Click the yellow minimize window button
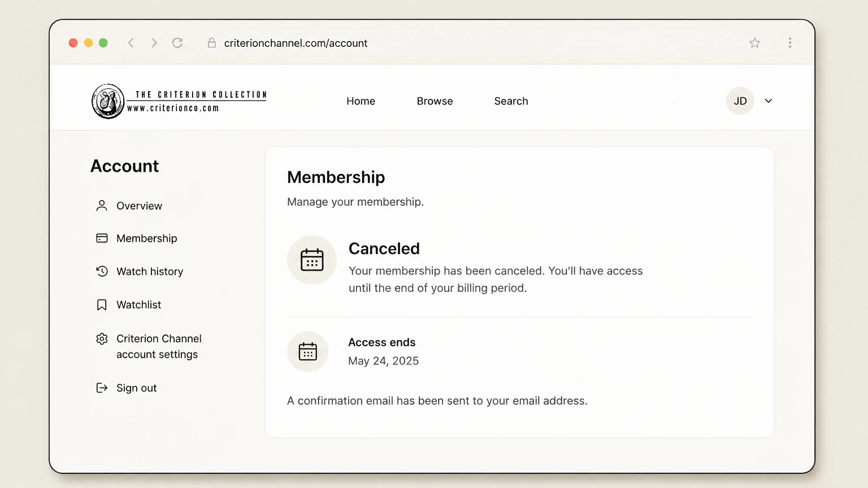Viewport: 868px width, 488px height. [88, 43]
